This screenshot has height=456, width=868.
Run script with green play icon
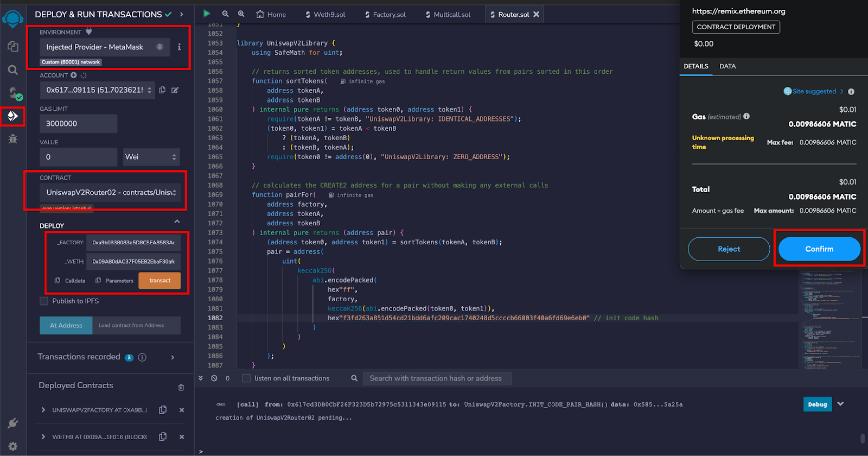[207, 14]
